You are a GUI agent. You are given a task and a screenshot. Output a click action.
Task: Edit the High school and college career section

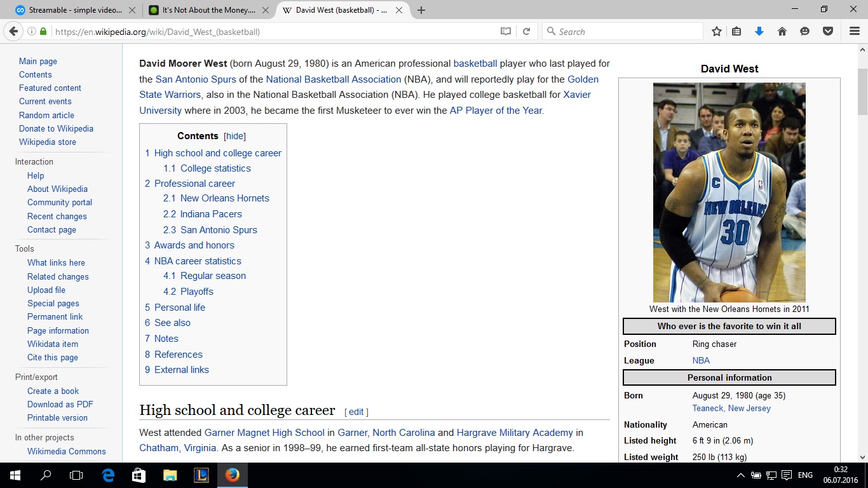click(x=356, y=412)
